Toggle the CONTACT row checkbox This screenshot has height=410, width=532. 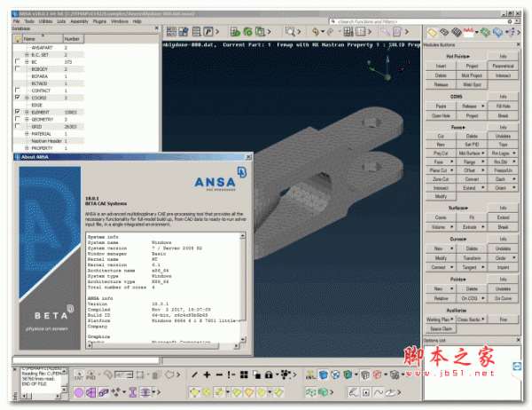coord(18,91)
